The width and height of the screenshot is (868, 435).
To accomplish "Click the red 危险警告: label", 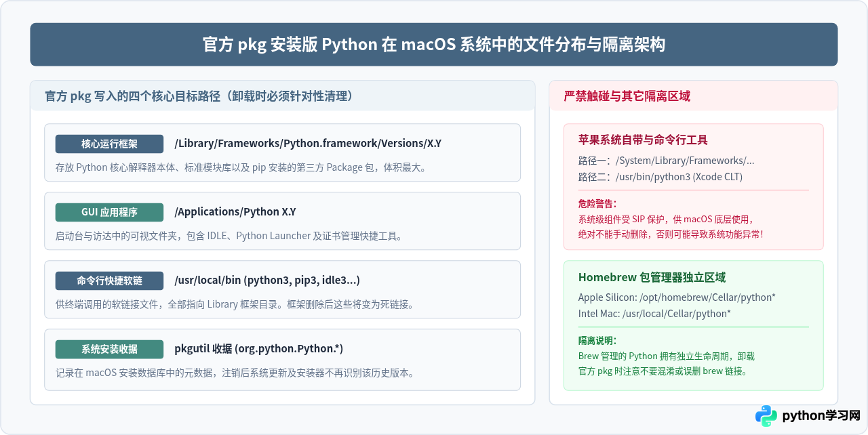I will pyautogui.click(x=597, y=203).
